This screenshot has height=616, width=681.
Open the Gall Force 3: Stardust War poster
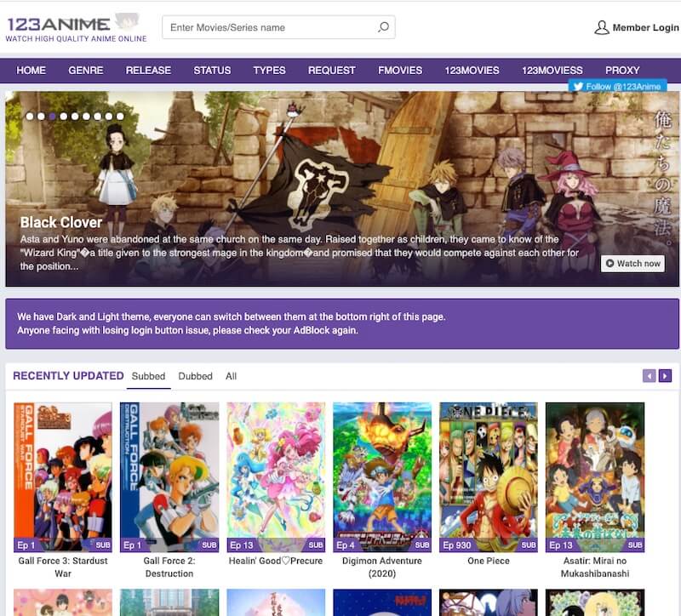(63, 477)
